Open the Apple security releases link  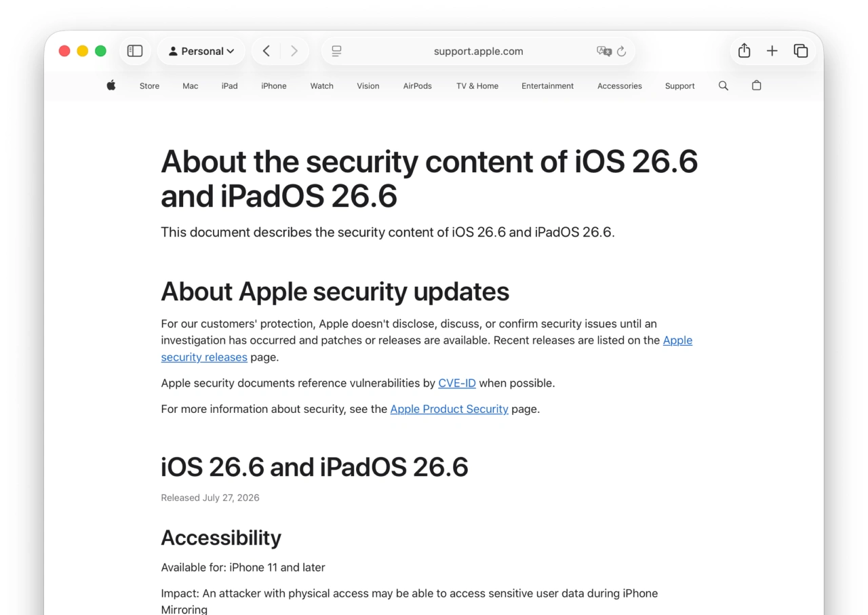click(427, 349)
